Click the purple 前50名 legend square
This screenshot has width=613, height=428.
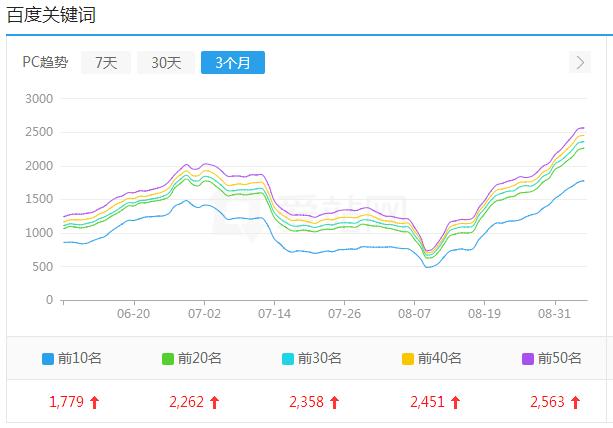point(528,359)
